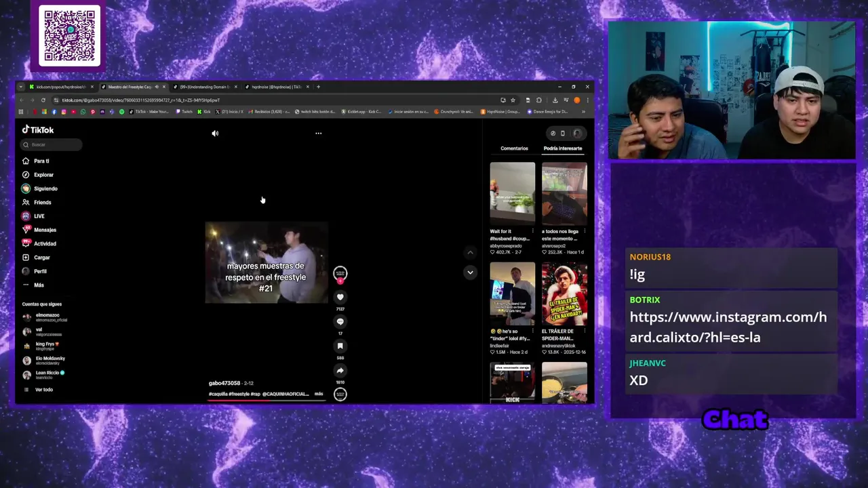Open val followed account

click(43, 331)
